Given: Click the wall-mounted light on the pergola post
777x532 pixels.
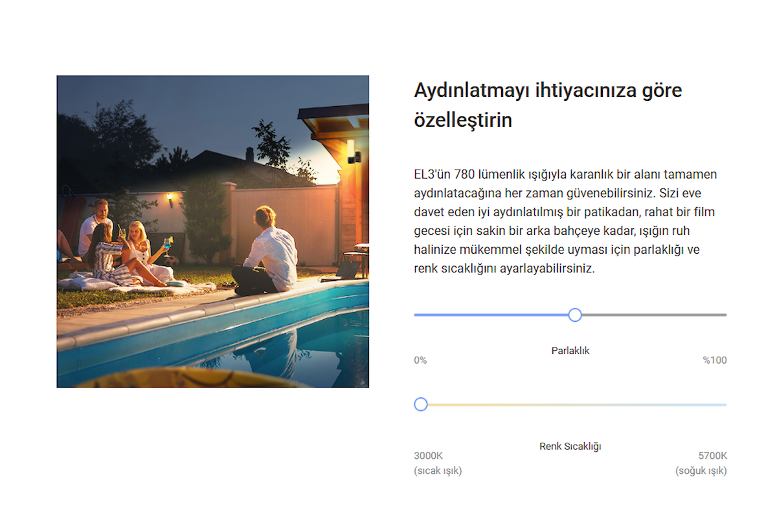Looking at the screenshot, I should point(352,152).
